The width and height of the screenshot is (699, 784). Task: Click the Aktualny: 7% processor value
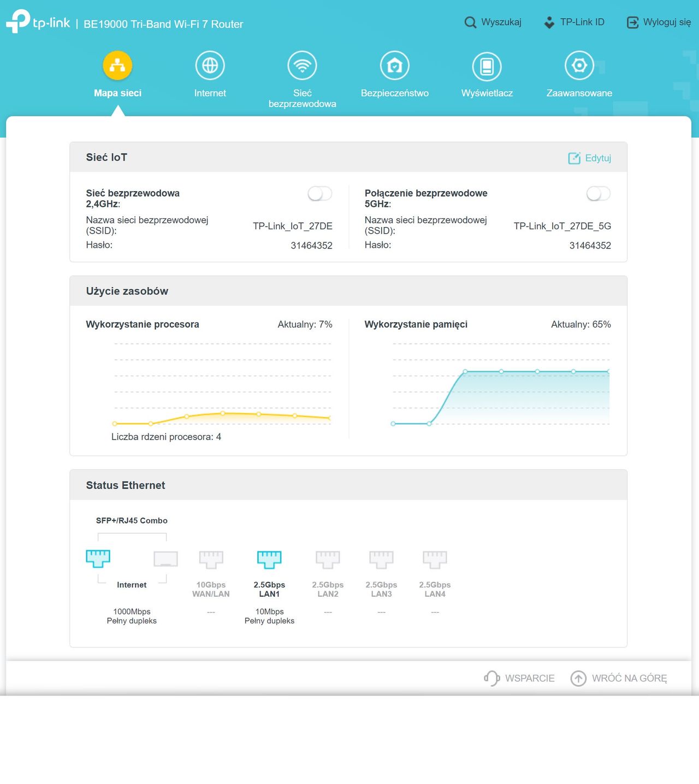click(x=305, y=324)
